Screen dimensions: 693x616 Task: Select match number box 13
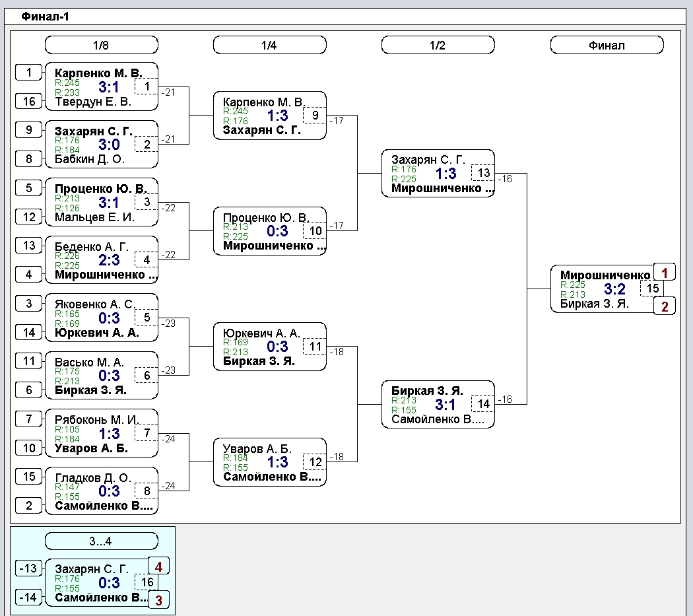pyautogui.click(x=483, y=173)
